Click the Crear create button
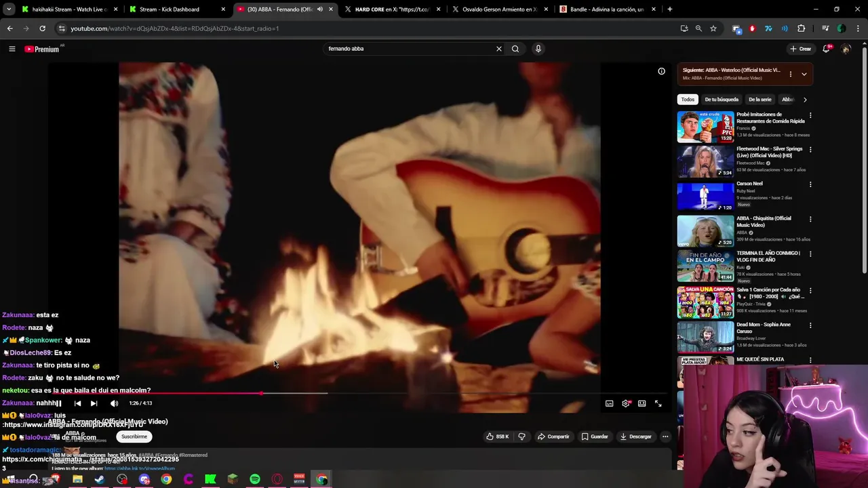Screen dimensions: 868x488 click(x=801, y=49)
